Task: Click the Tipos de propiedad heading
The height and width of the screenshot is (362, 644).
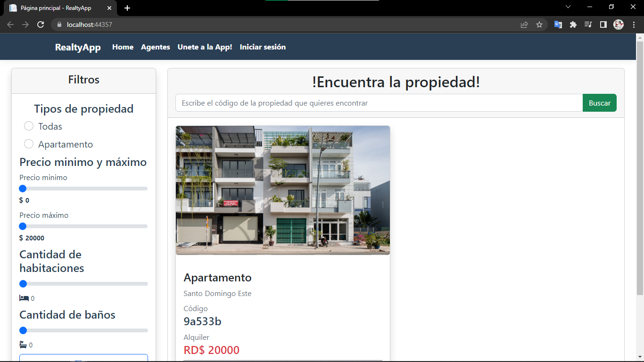Action: tap(83, 109)
